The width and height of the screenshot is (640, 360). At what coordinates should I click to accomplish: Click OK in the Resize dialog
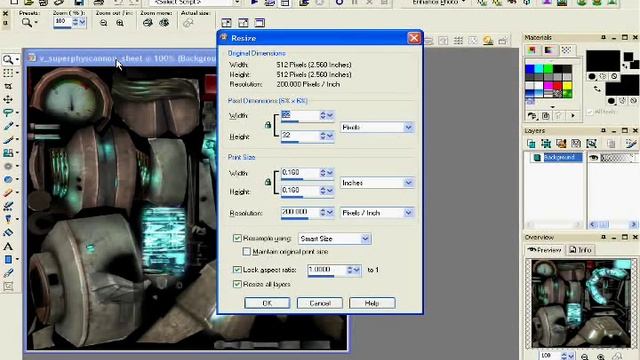point(267,303)
